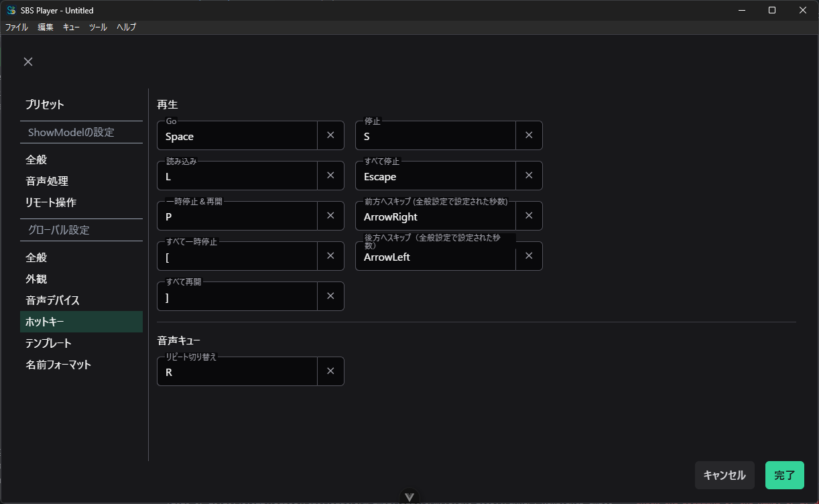
Task: Focus the 読み込み hotkey field showing L
Action: [237, 176]
